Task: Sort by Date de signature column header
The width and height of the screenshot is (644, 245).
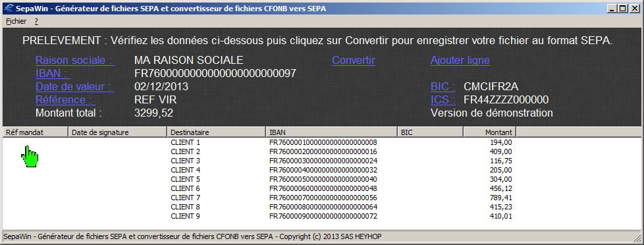Action: click(x=117, y=132)
